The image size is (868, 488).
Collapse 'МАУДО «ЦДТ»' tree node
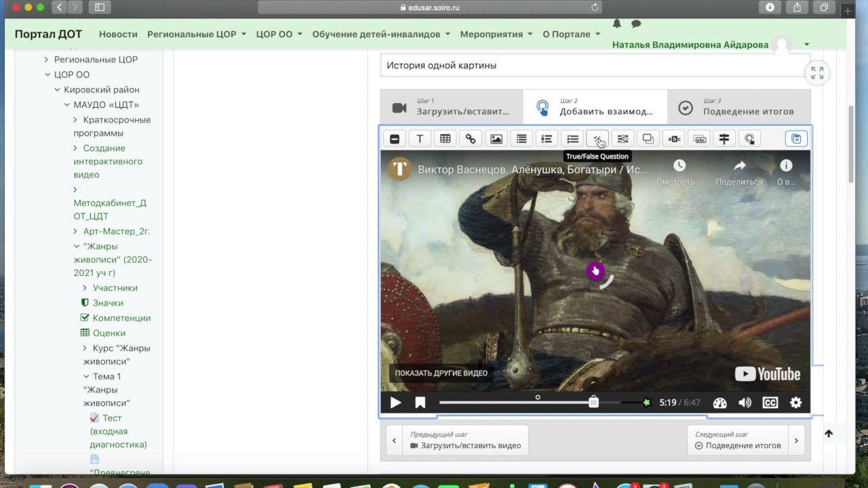[66, 104]
